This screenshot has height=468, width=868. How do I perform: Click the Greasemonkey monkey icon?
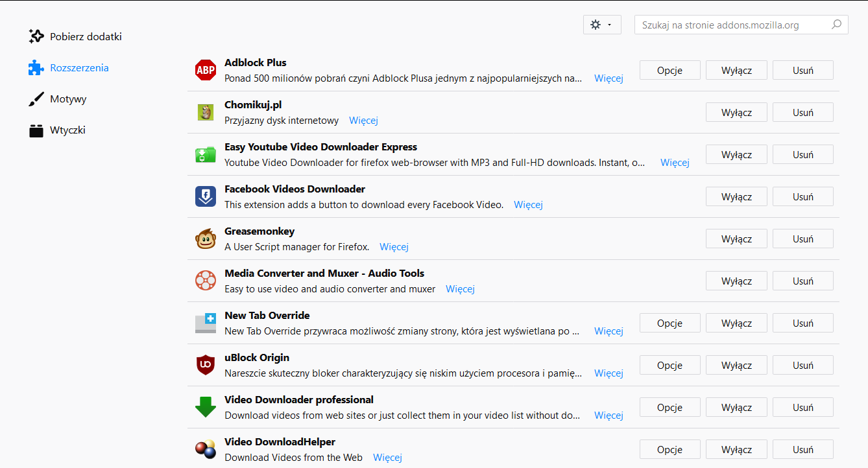click(206, 239)
